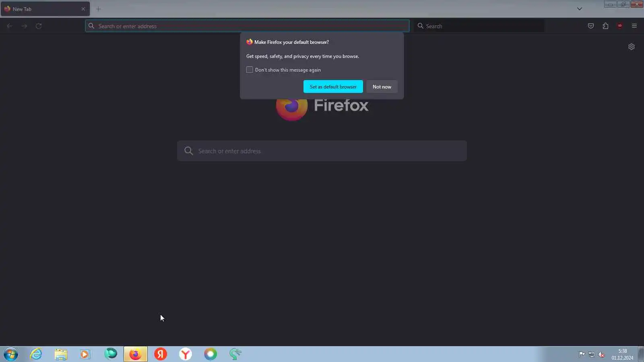
Task: Open the teal chameleon taskbar icon
Action: [235, 354]
